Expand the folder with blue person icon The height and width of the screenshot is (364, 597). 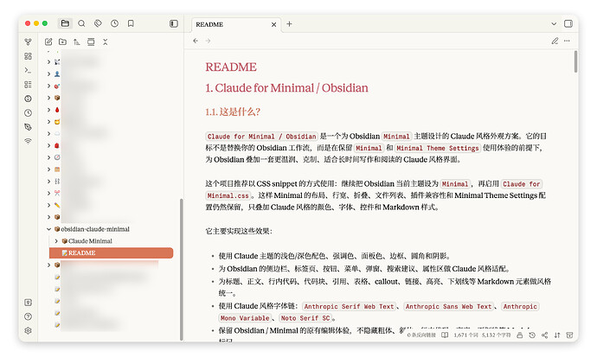(x=48, y=73)
